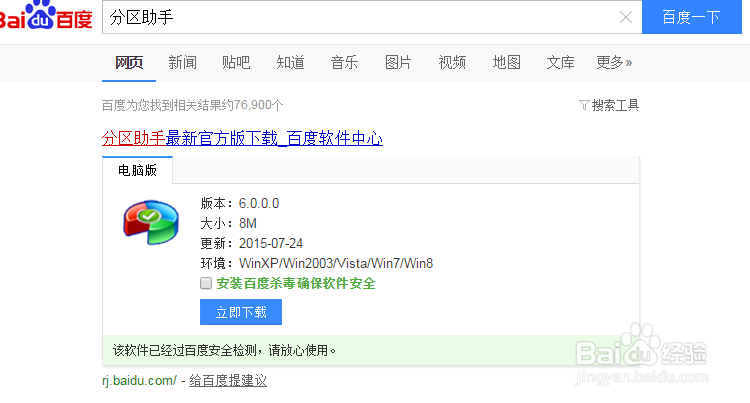Click the 环境 WinXP/Win2003/Vista/Win7/Win8 text
The height and width of the screenshot is (403, 750).
tap(317, 263)
